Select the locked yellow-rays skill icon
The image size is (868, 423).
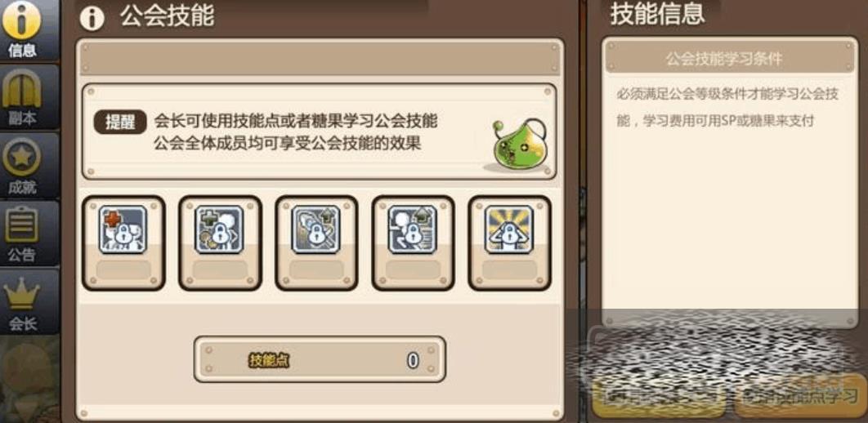click(508, 229)
